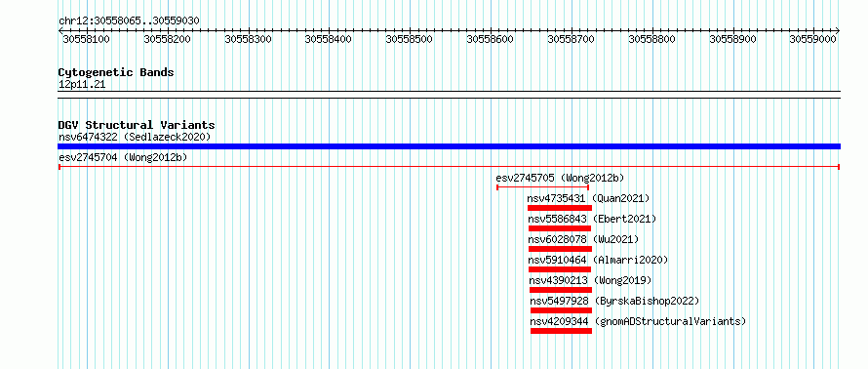Click the DGV Structural Variants track title

[137, 125]
